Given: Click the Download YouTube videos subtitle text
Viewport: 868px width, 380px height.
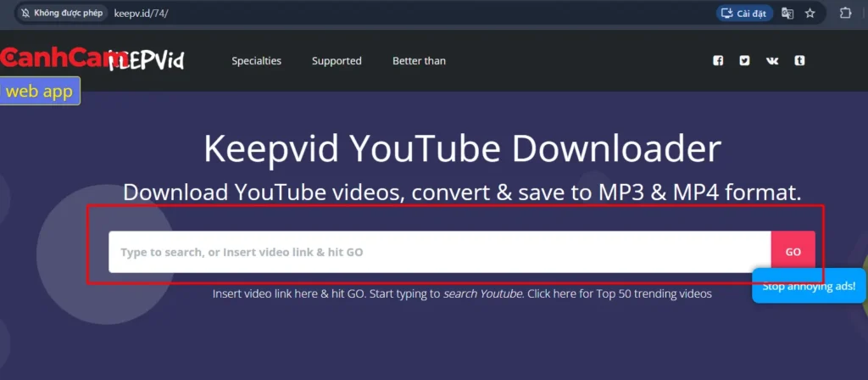Looking at the screenshot, I should 462,193.
